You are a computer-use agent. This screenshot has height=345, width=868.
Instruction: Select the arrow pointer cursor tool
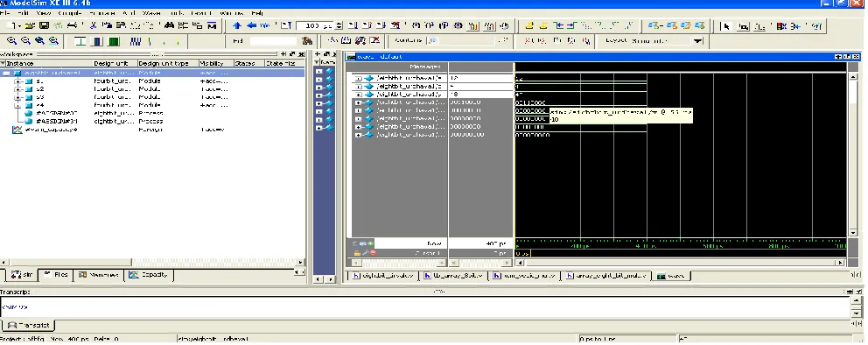727,26
